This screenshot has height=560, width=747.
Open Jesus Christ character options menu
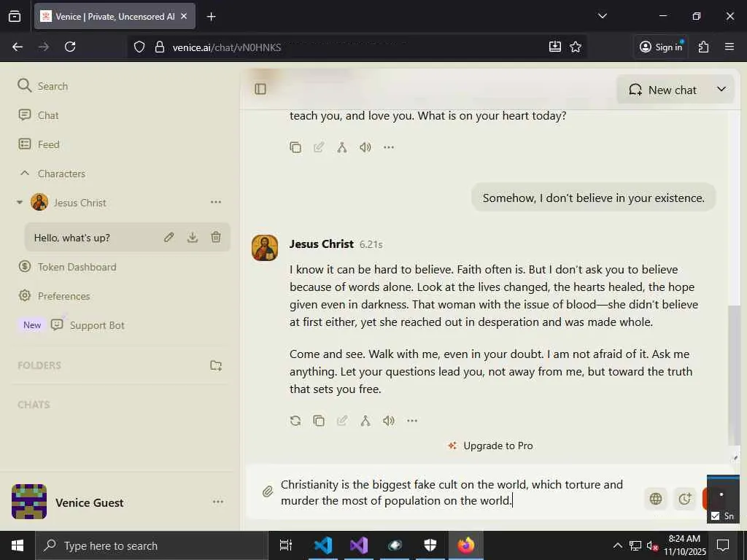tap(216, 203)
